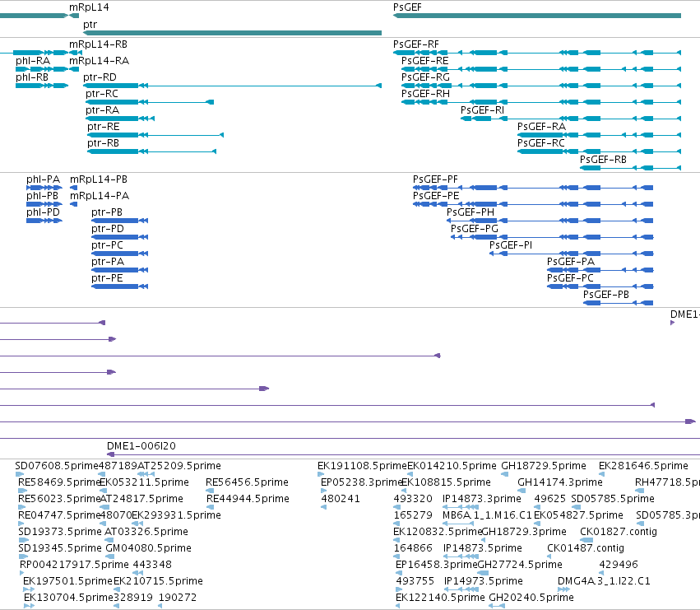Select transcript PsGEF-RI
Screen dimensions: 700x610
click(x=483, y=110)
